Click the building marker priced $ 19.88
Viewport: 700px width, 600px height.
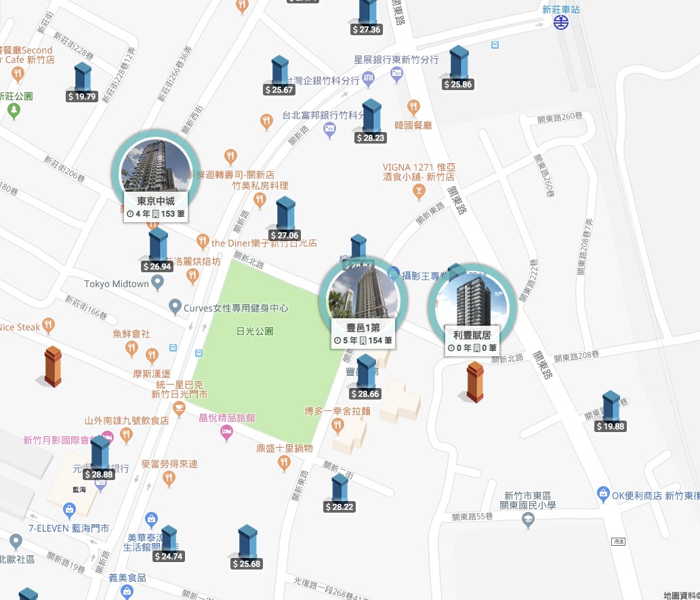click(x=611, y=412)
